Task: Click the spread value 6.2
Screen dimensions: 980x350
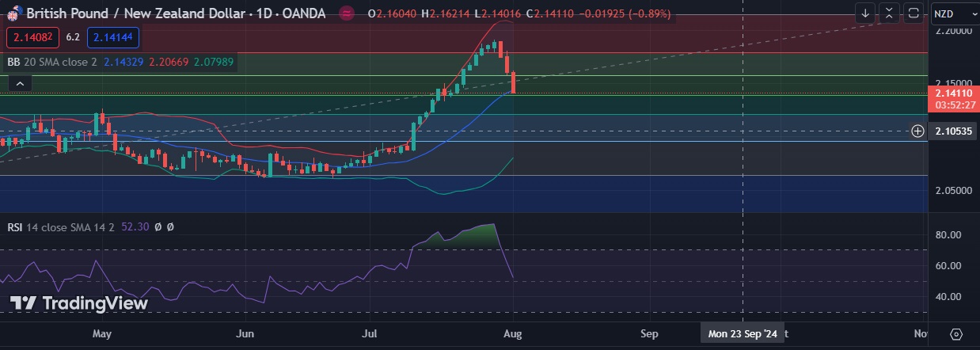Action: 73,36
